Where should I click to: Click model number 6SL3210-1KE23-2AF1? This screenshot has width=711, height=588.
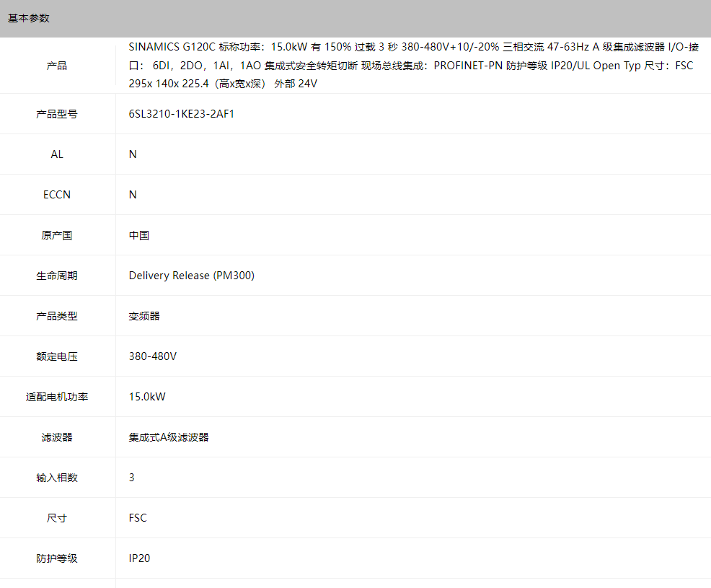(182, 114)
